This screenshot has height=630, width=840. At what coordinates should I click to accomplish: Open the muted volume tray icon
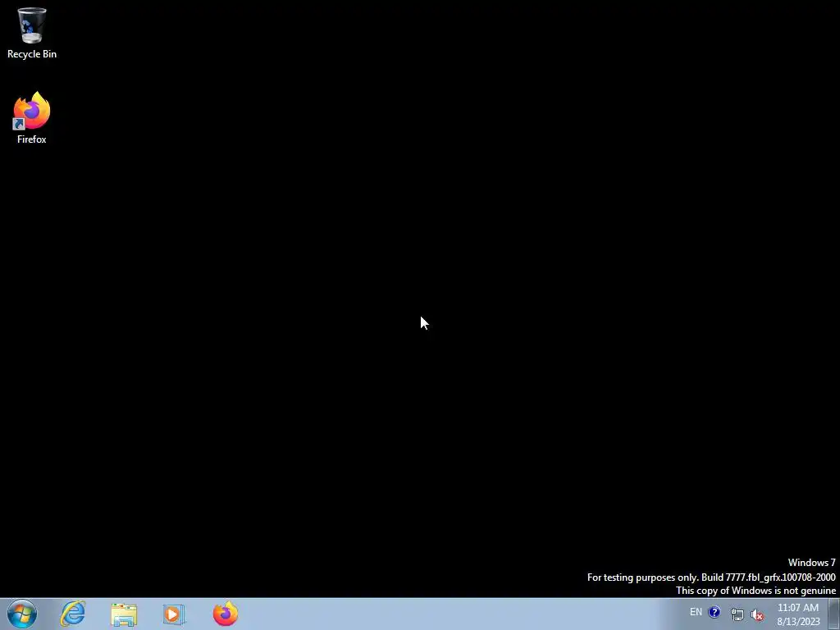(757, 614)
